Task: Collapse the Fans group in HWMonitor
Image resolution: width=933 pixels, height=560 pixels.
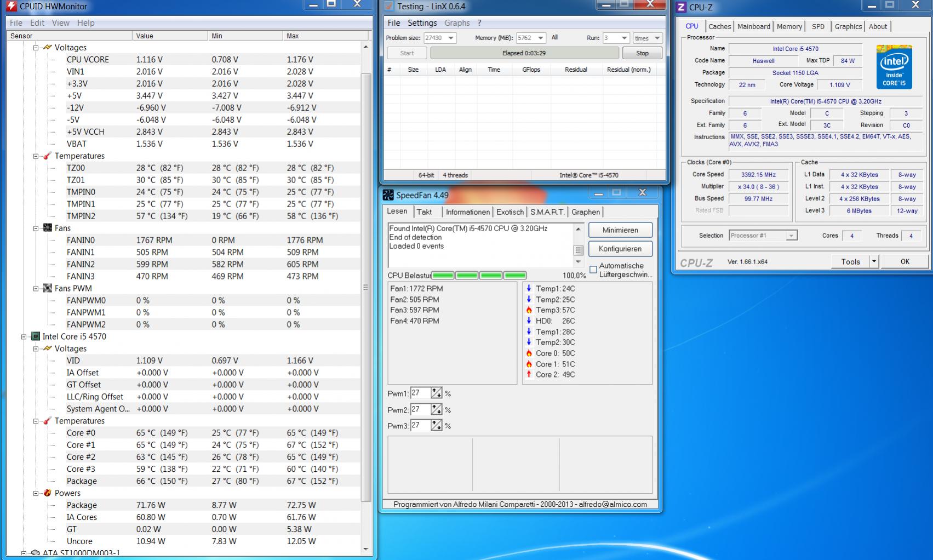Action: 36,228
